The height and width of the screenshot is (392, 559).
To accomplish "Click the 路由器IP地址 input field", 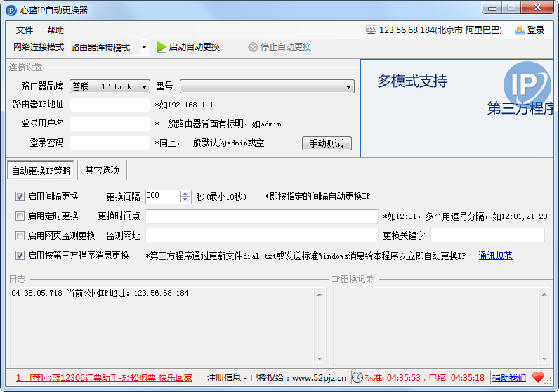I will pos(110,105).
